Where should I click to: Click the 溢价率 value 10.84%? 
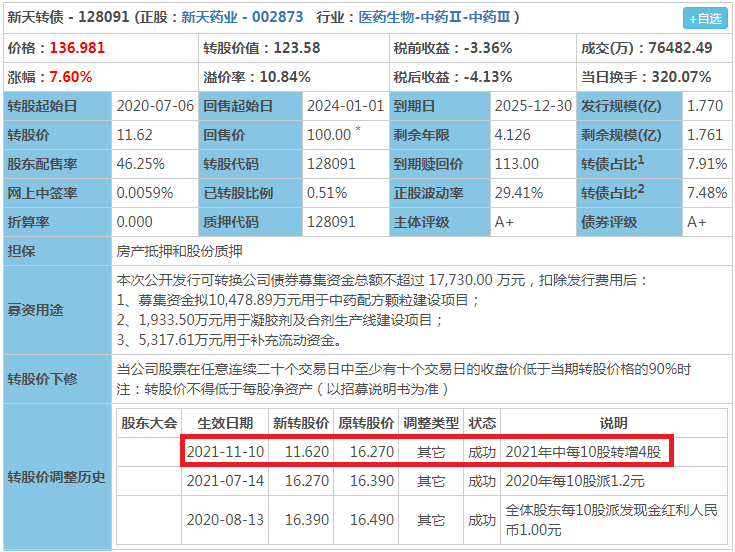[x=285, y=77]
